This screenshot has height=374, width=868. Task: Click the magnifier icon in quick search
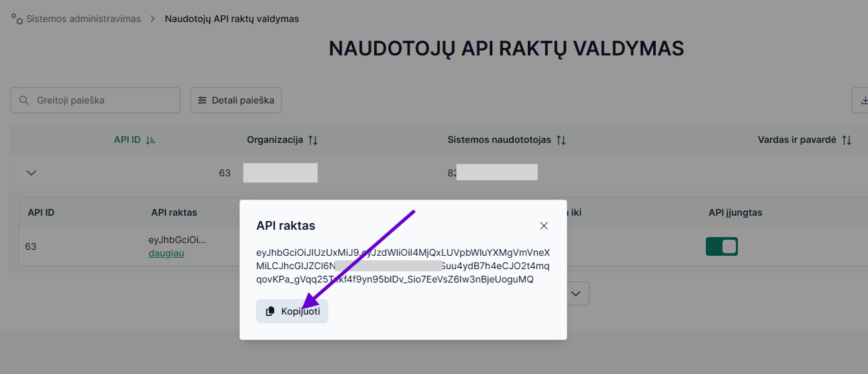[24, 100]
